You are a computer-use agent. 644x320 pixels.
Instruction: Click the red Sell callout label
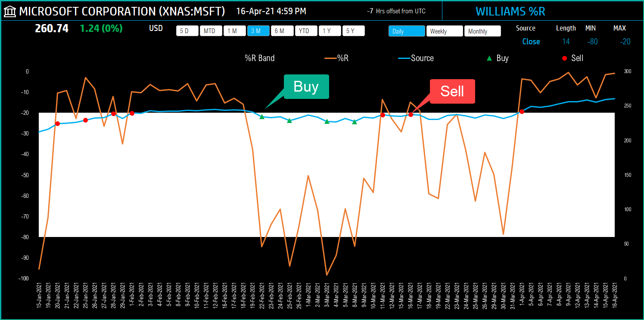coord(452,91)
